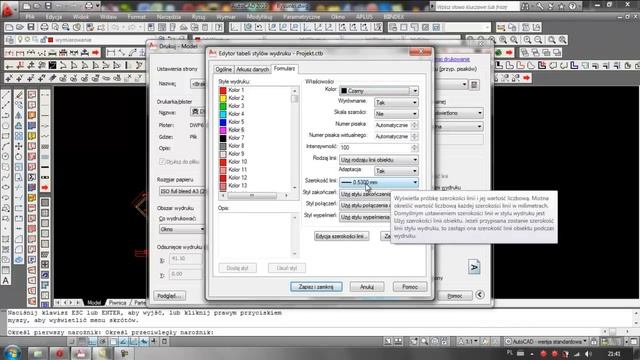This screenshot has width=640, height=360.
Task: Toggle the Drukuj do pliku checkbox
Action: 162,162
